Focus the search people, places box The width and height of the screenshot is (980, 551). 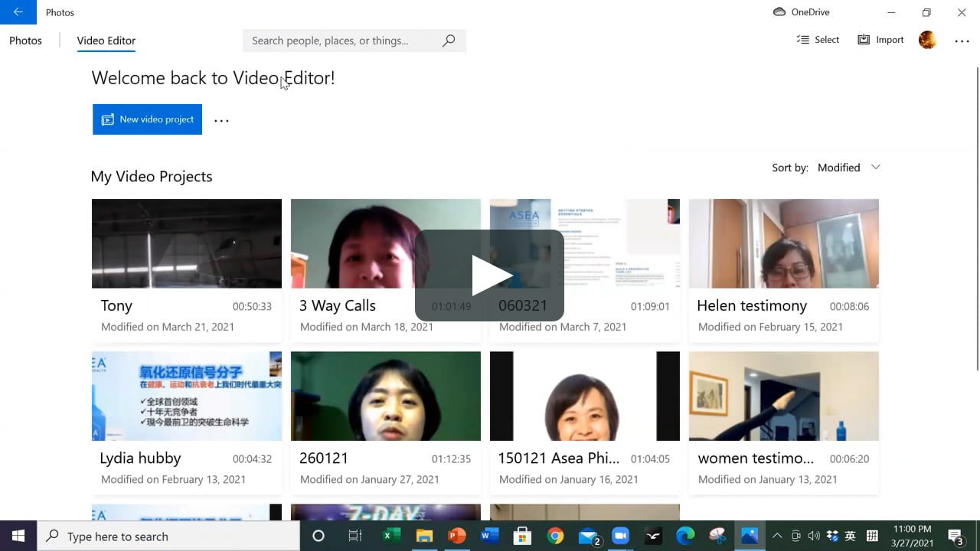point(354,41)
